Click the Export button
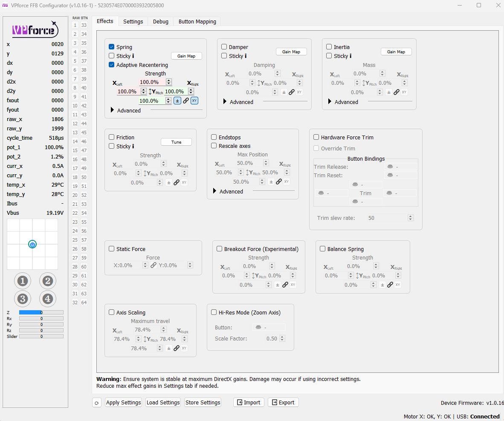This screenshot has width=504, height=421. tap(283, 402)
